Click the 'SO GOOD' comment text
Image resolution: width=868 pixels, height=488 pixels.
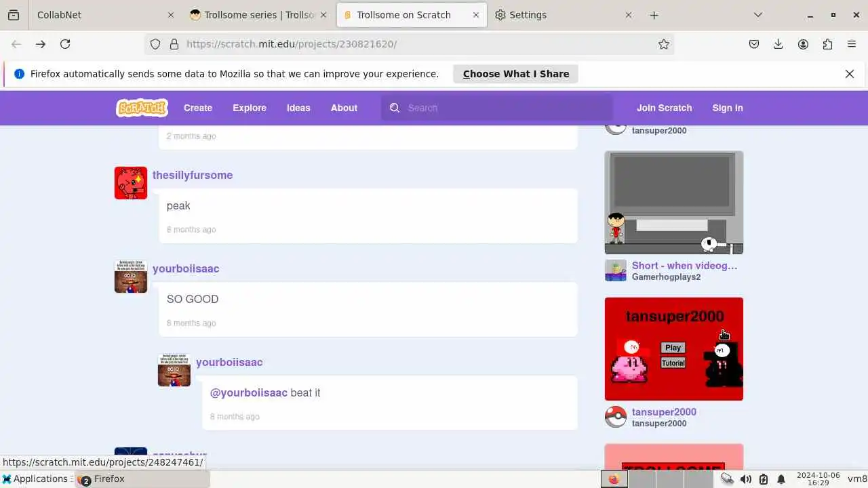[193, 299]
